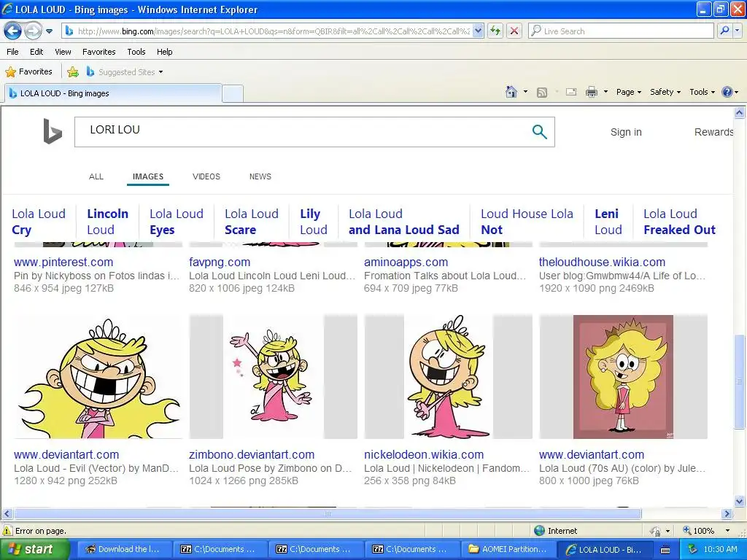747x560 pixels.
Task: Switch to AOMEI Partition taskbar item
Action: tap(508, 550)
